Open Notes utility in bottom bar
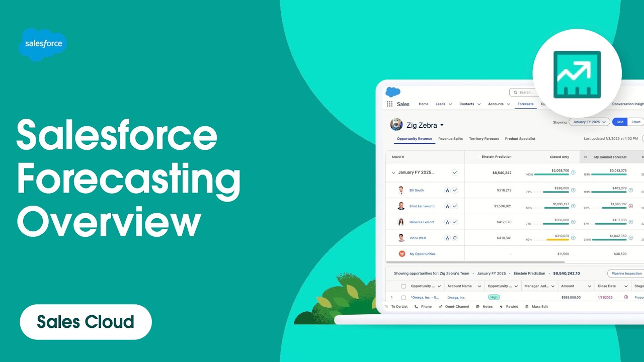The width and height of the screenshot is (644, 362). (x=485, y=307)
